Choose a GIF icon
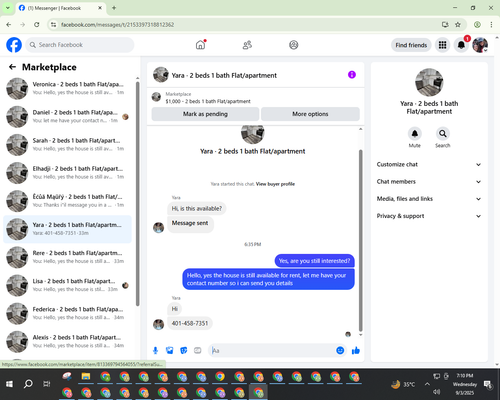The height and width of the screenshot is (400, 500). point(198,350)
